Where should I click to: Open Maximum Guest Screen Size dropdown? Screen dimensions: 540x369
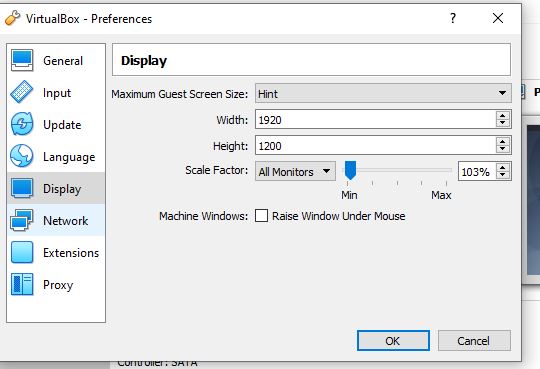[x=383, y=93]
